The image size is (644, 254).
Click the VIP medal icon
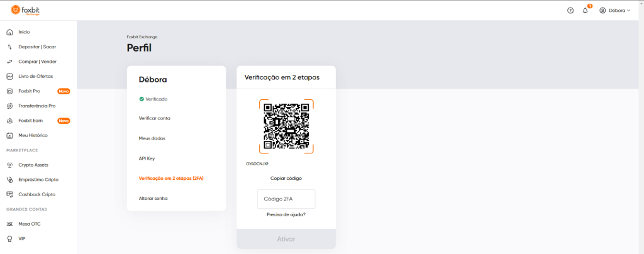(10, 239)
